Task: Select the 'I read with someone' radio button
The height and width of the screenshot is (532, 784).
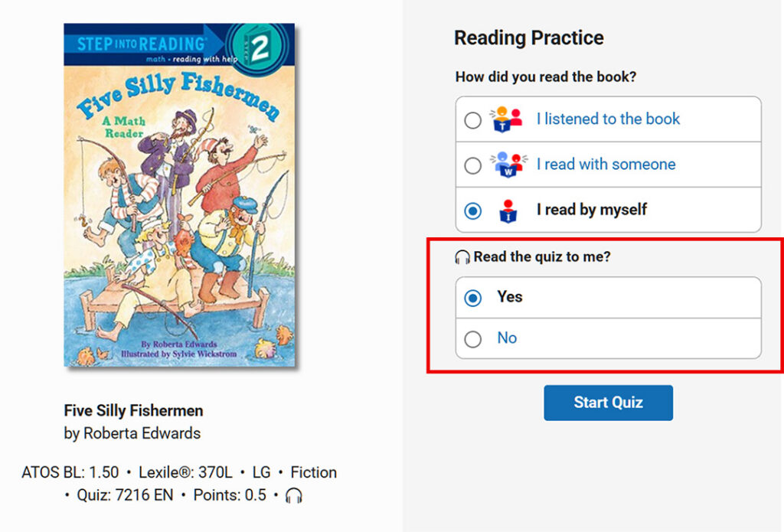Action: pyautogui.click(x=473, y=165)
